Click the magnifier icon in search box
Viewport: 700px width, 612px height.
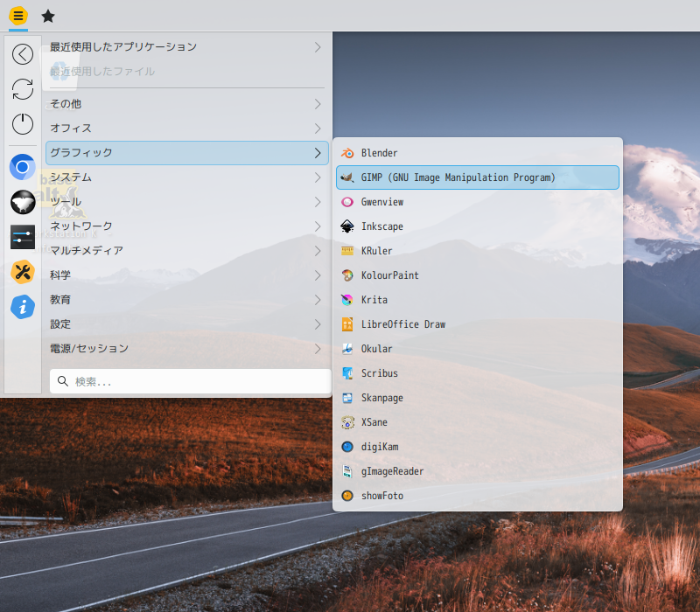63,381
